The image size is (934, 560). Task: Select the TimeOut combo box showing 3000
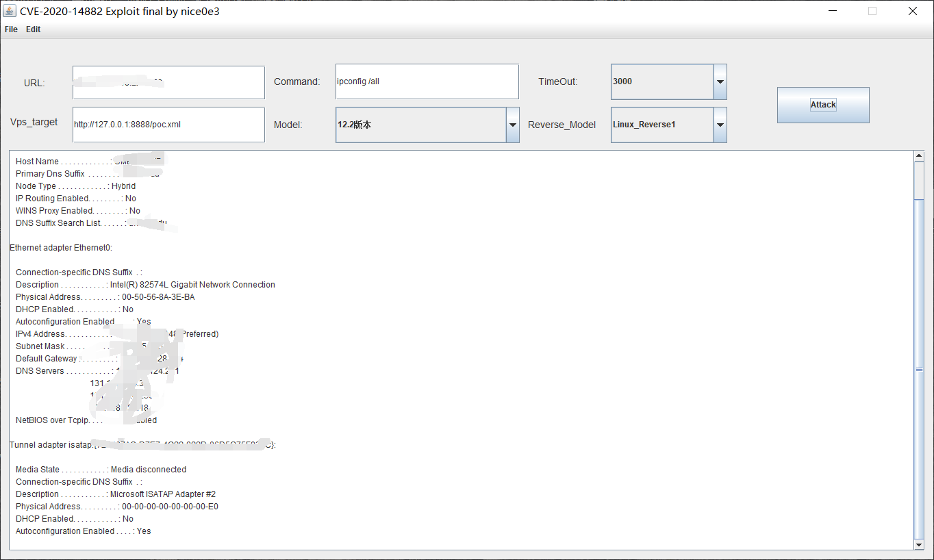668,81
